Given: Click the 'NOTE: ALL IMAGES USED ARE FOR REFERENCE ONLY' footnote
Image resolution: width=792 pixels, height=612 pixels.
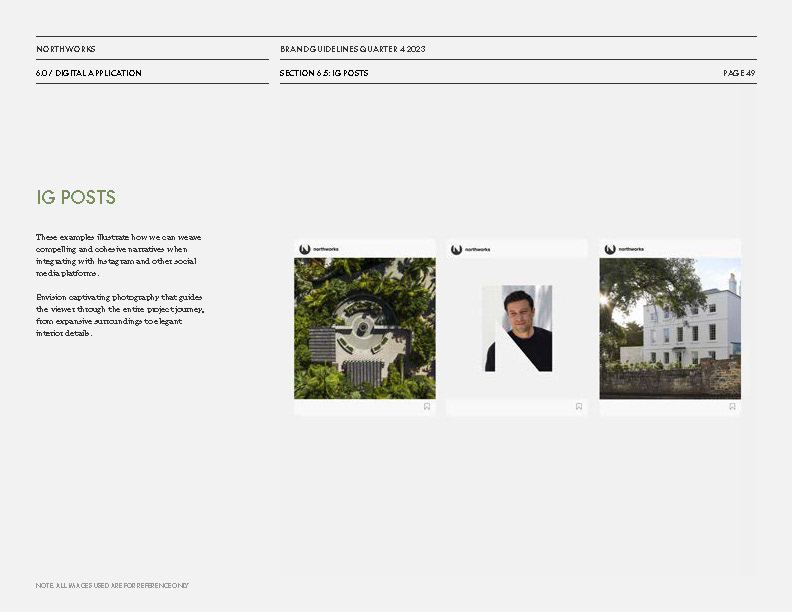Looking at the screenshot, I should [112, 585].
